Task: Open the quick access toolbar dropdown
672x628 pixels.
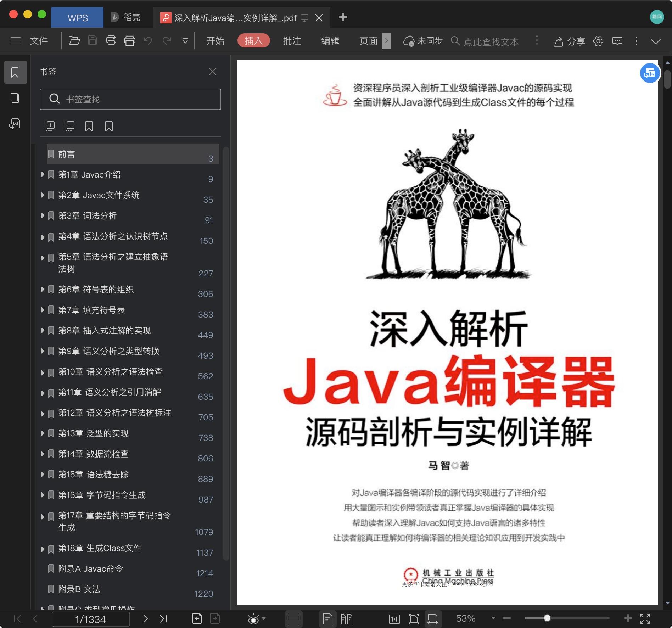Action: pos(185,41)
